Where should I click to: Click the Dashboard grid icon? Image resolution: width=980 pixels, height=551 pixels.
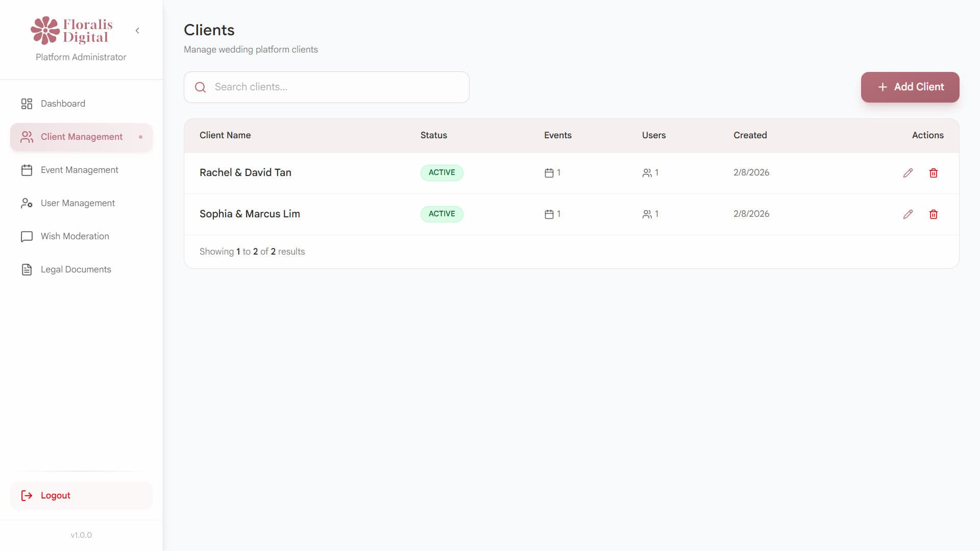pyautogui.click(x=27, y=104)
